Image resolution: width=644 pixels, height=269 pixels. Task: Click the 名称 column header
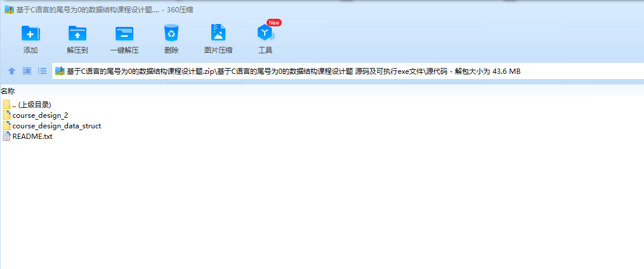pos(8,91)
